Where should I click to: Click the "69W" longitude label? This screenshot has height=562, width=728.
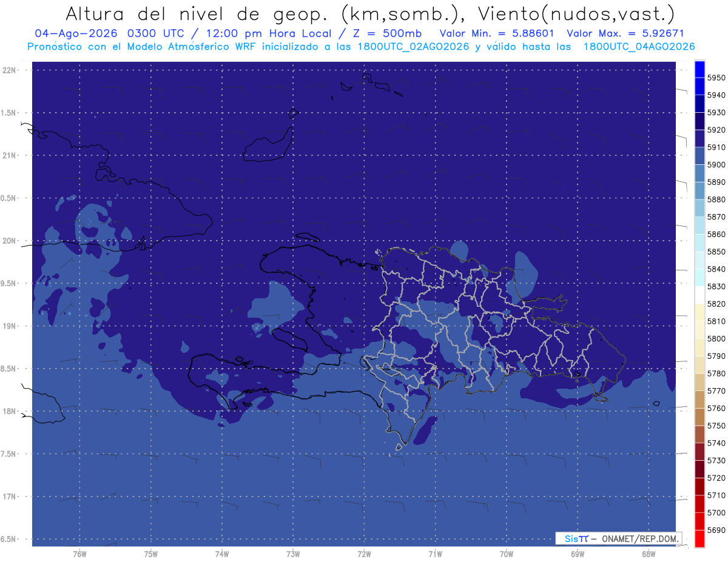click(x=578, y=554)
